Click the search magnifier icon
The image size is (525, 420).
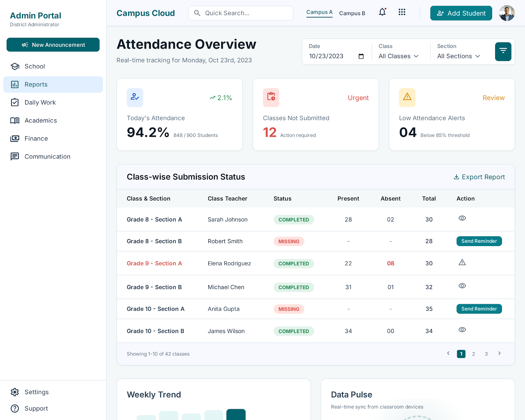click(197, 13)
